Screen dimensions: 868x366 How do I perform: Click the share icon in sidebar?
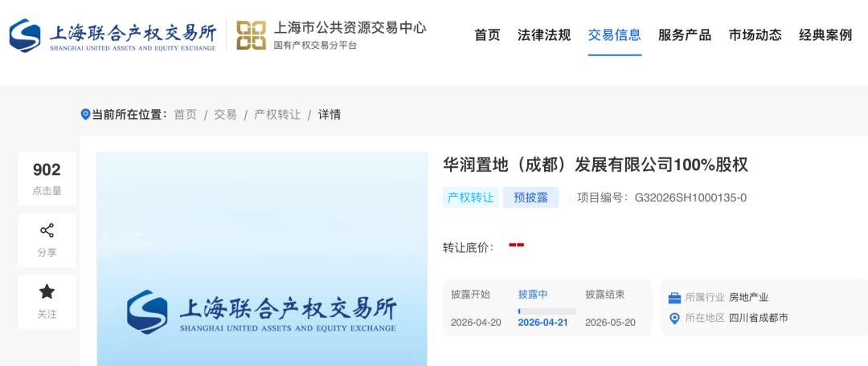coord(47,231)
